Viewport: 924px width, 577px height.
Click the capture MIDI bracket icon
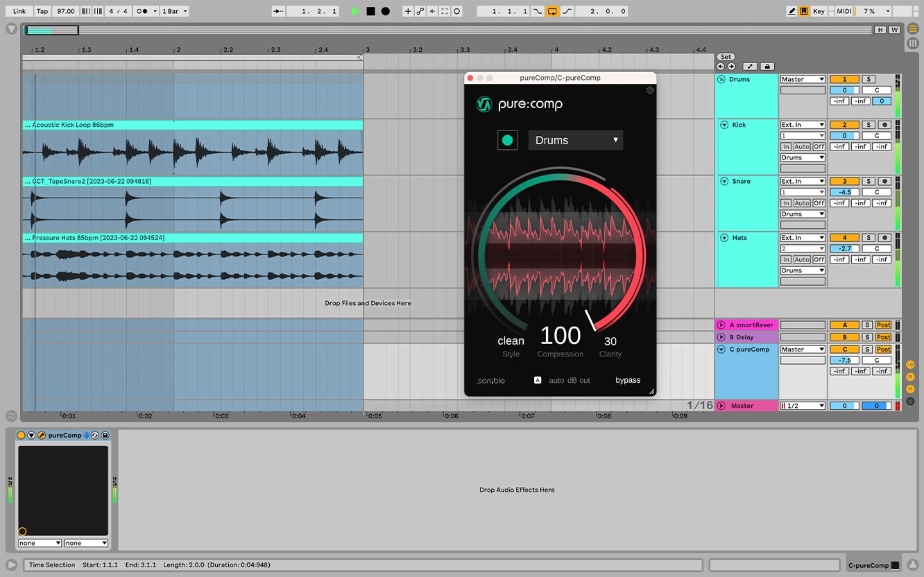445,11
